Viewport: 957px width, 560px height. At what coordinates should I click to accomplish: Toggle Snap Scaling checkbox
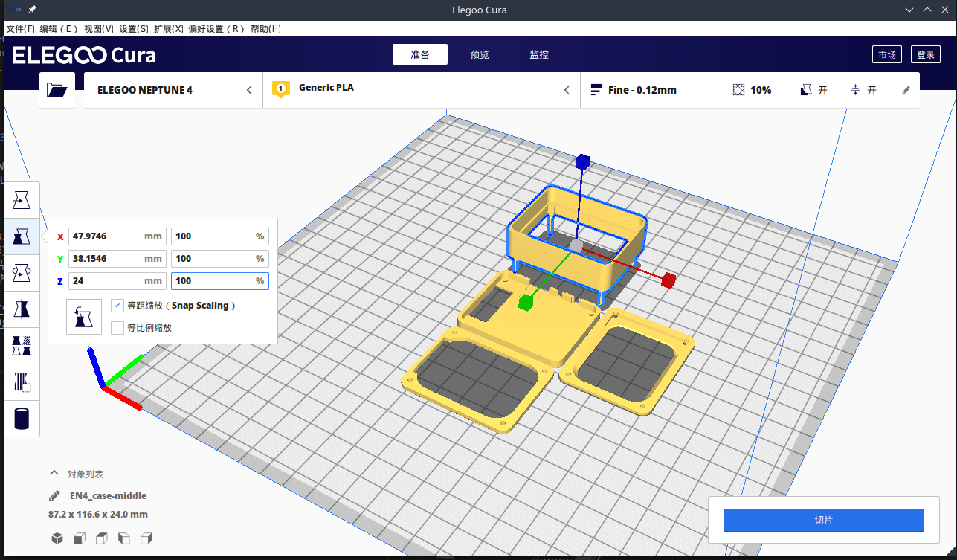coord(117,306)
